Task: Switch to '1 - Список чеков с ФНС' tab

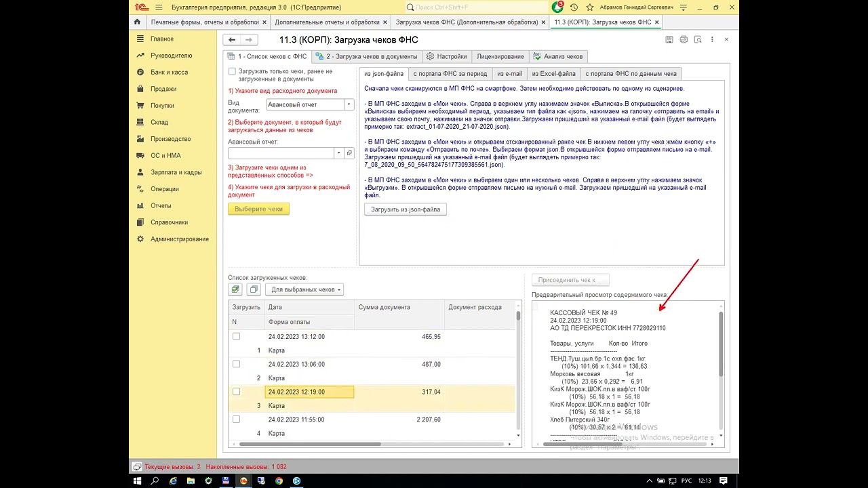Action: click(x=267, y=56)
